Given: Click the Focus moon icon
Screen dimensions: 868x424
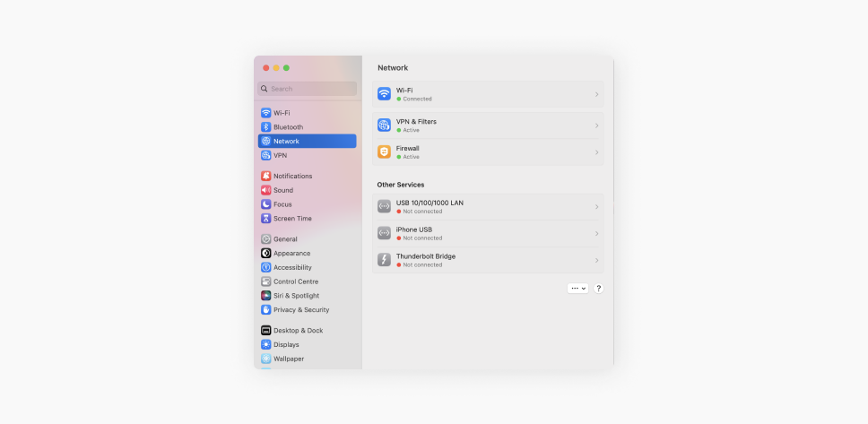Looking at the screenshot, I should tap(265, 204).
